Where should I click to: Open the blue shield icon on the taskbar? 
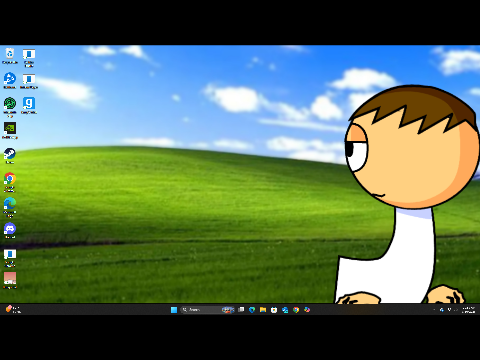pyautogui.click(x=252, y=310)
